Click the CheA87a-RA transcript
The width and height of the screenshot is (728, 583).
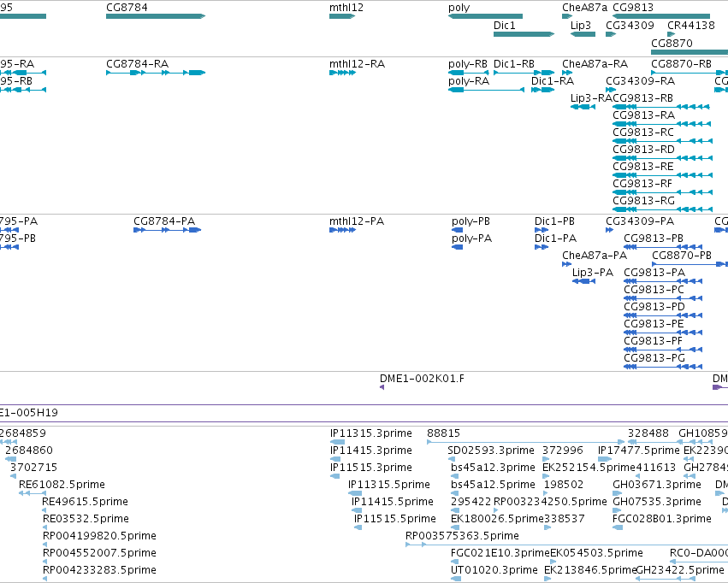click(x=567, y=73)
